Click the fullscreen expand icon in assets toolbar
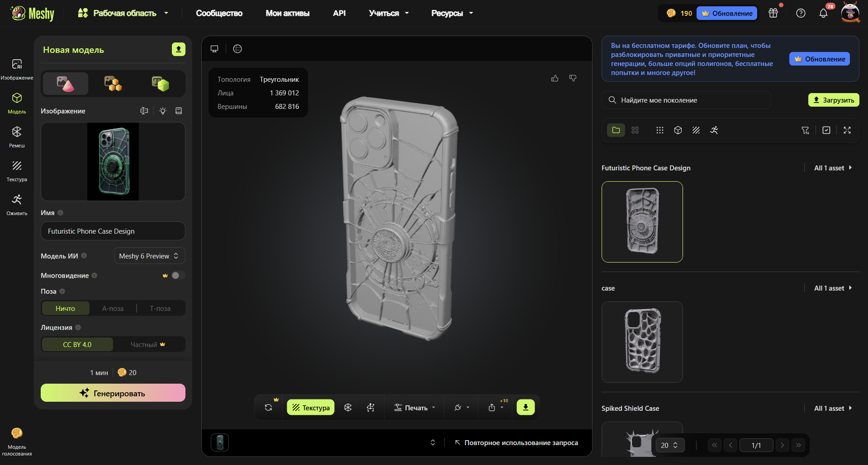The height and width of the screenshot is (465, 868). point(847,130)
